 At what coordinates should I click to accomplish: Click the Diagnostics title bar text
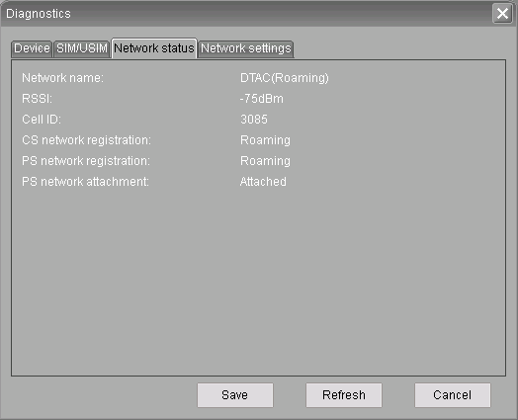coord(39,14)
